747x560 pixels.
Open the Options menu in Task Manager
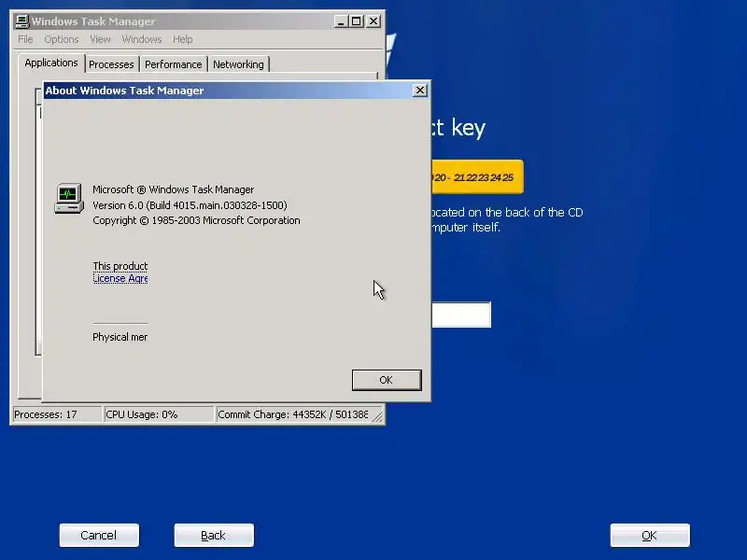(x=62, y=39)
